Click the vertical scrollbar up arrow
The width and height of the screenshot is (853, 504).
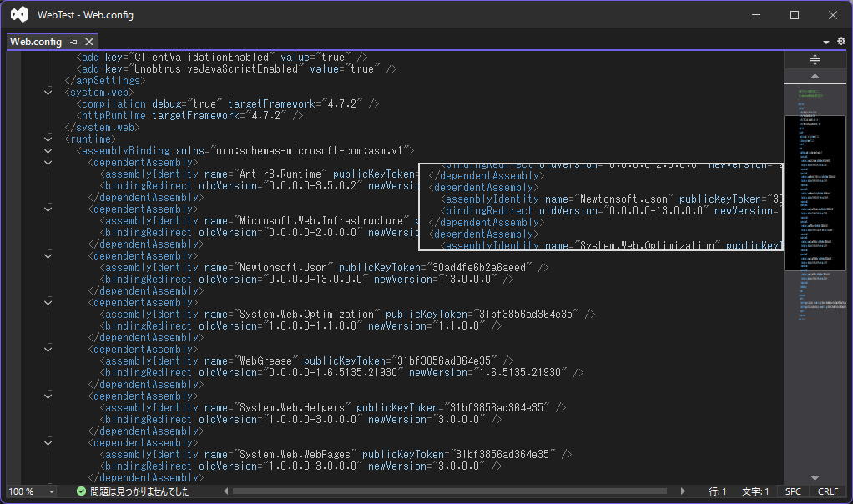click(815, 76)
